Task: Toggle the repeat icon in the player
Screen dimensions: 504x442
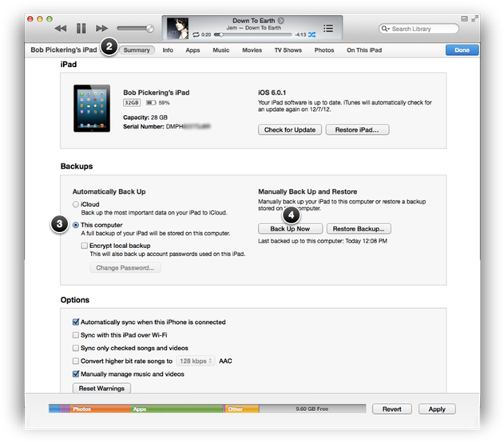Action: point(196,34)
